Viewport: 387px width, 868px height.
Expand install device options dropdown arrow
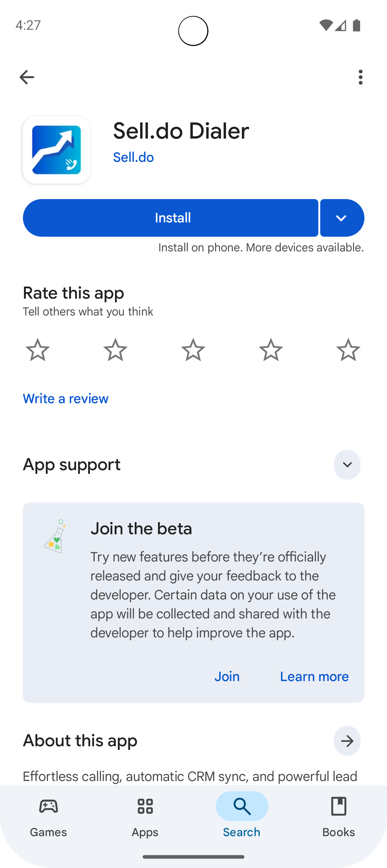[342, 218]
